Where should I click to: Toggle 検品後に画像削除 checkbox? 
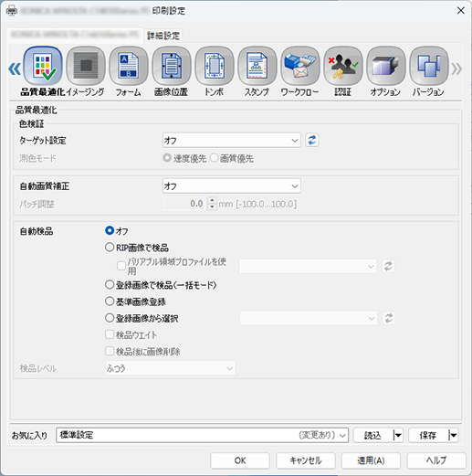pyautogui.click(x=110, y=352)
